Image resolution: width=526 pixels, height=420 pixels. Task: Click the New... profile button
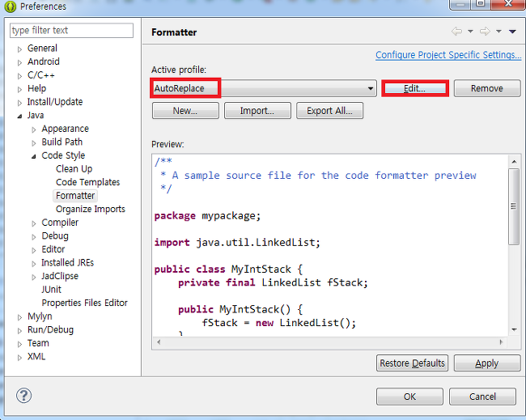click(x=185, y=111)
